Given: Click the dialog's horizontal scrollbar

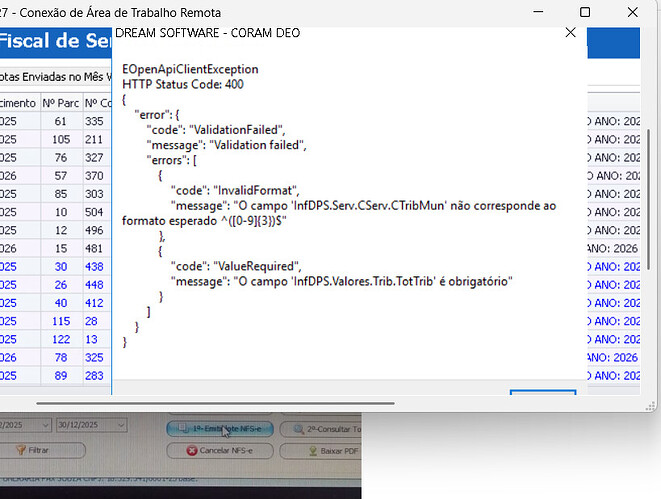Looking at the screenshot, I should (250, 404).
